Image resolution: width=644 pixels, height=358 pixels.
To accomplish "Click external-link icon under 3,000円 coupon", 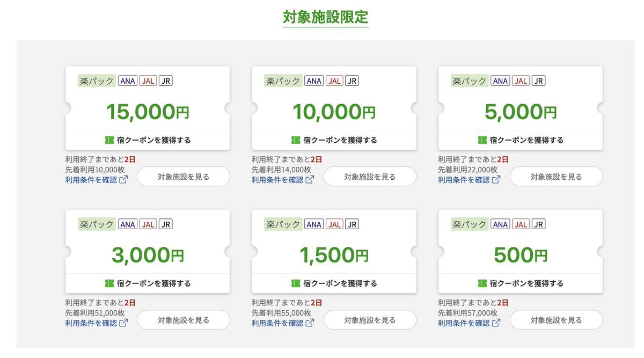I will (x=123, y=323).
